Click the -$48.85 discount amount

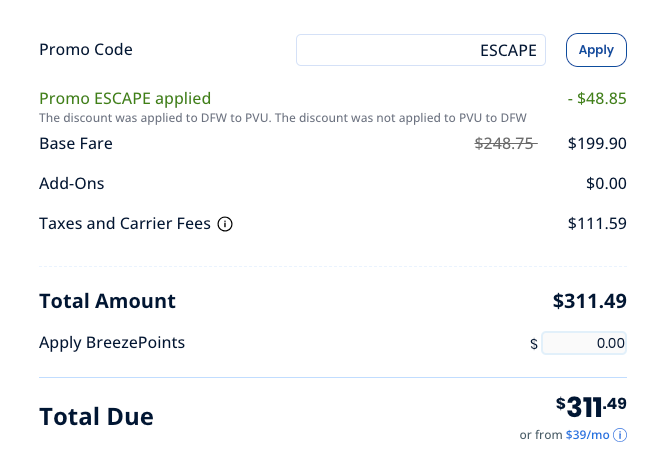click(x=597, y=99)
